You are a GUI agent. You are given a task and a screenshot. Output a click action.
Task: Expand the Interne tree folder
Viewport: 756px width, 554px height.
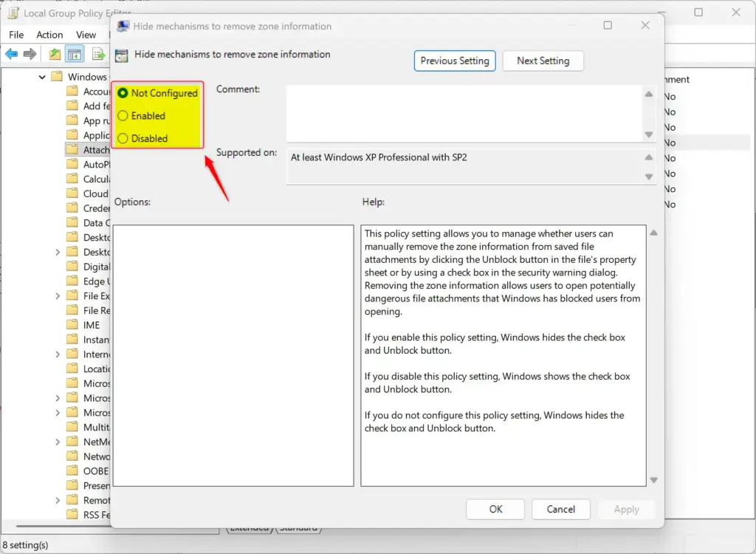pos(58,355)
